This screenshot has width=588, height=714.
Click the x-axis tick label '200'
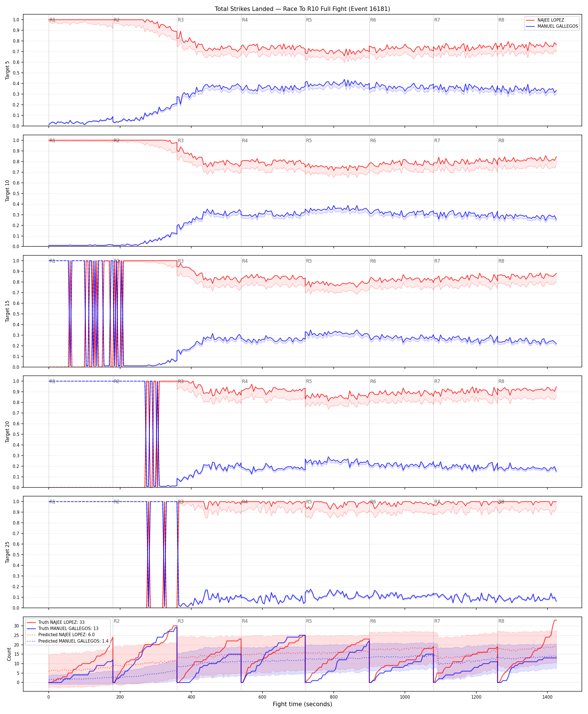pyautogui.click(x=120, y=697)
